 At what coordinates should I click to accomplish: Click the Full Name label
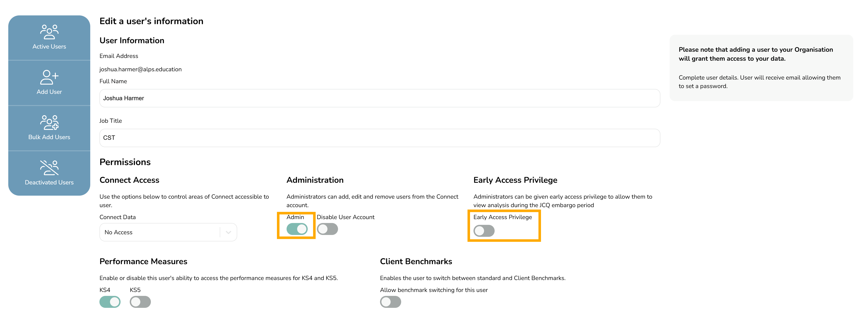[x=113, y=81]
